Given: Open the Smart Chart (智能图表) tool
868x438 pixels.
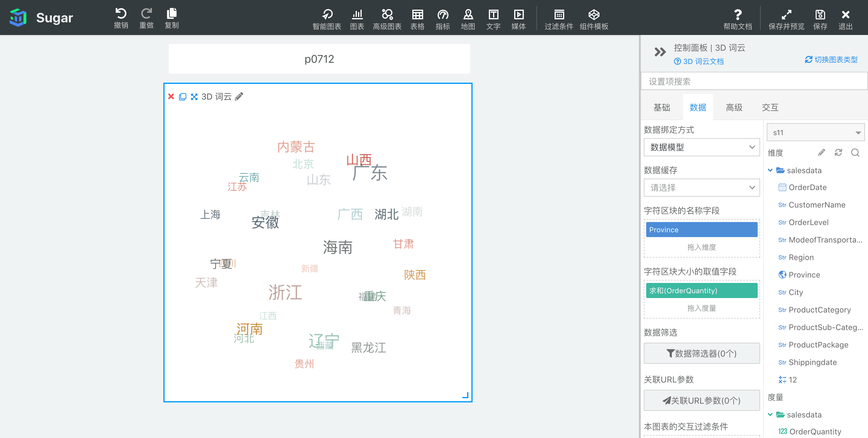Looking at the screenshot, I should pyautogui.click(x=327, y=19).
